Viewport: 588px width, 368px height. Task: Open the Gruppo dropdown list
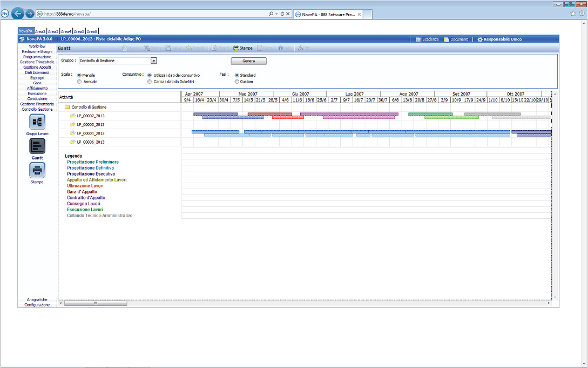tap(153, 61)
